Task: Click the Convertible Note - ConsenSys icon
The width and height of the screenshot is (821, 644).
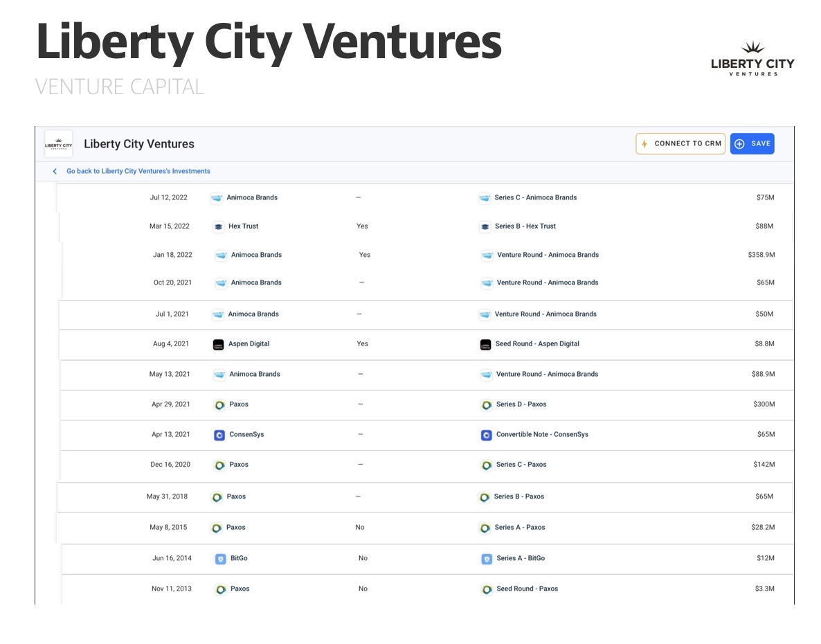Action: (x=487, y=435)
